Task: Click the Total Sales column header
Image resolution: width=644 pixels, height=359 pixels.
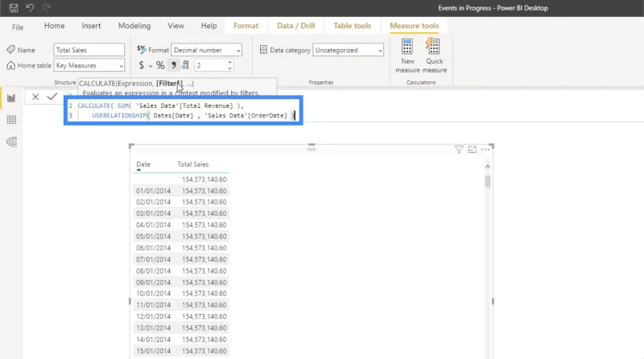Action: (x=193, y=164)
